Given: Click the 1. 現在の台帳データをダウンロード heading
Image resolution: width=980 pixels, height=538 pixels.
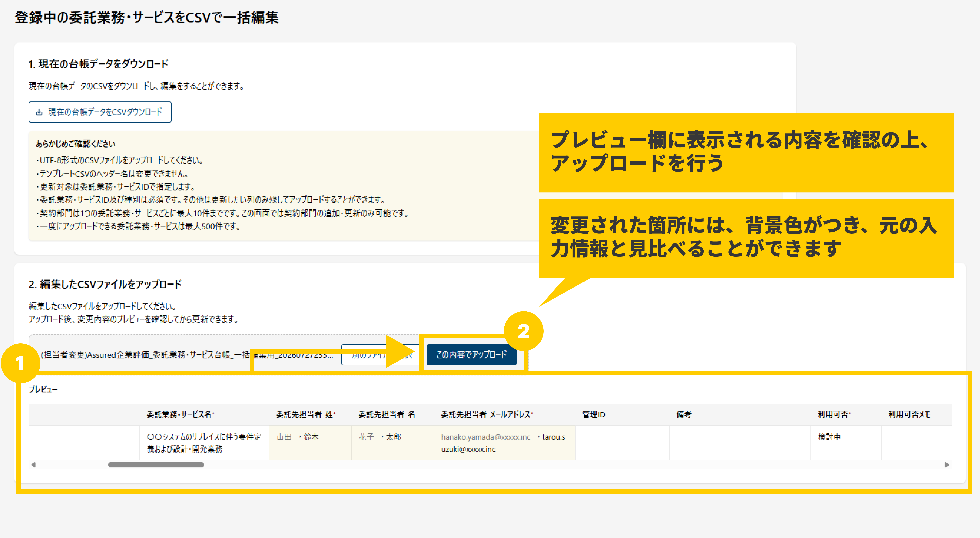Looking at the screenshot, I should click(x=99, y=64).
